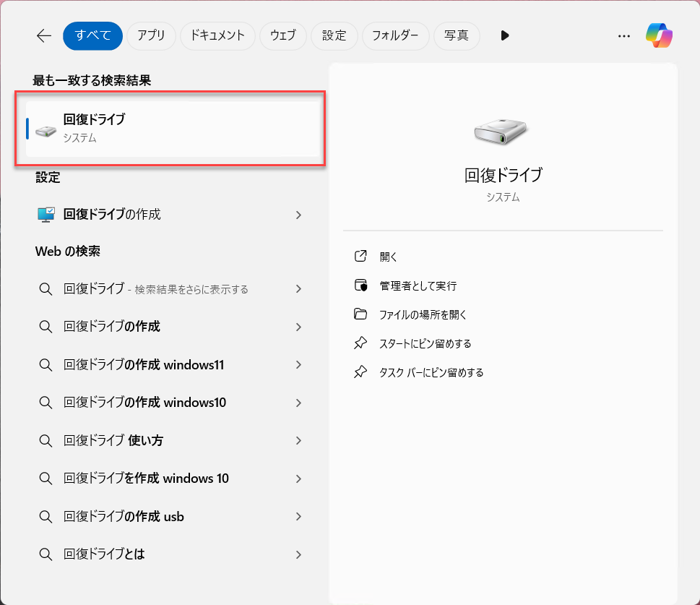The width and height of the screenshot is (700, 605).
Task: Click search icon beside 回復ドライブを作成 windows 10
Action: 46,479
